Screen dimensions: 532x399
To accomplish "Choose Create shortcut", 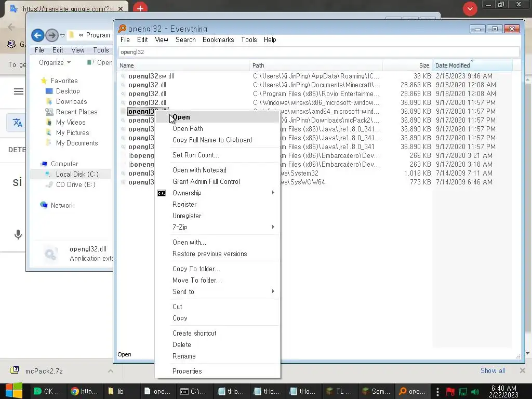I will pos(217,333).
